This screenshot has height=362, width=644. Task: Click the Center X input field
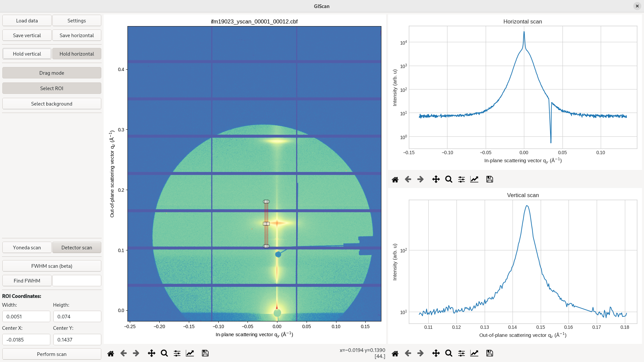26,340
